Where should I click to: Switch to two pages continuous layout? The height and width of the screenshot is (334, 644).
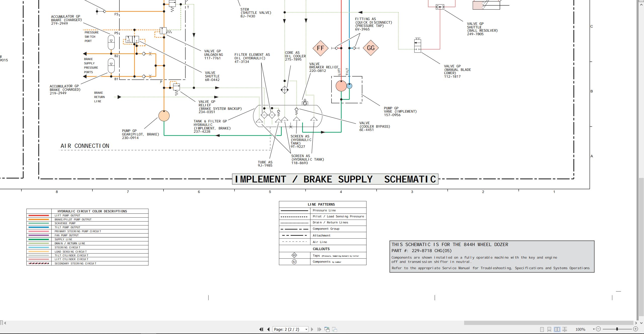pyautogui.click(x=565, y=329)
